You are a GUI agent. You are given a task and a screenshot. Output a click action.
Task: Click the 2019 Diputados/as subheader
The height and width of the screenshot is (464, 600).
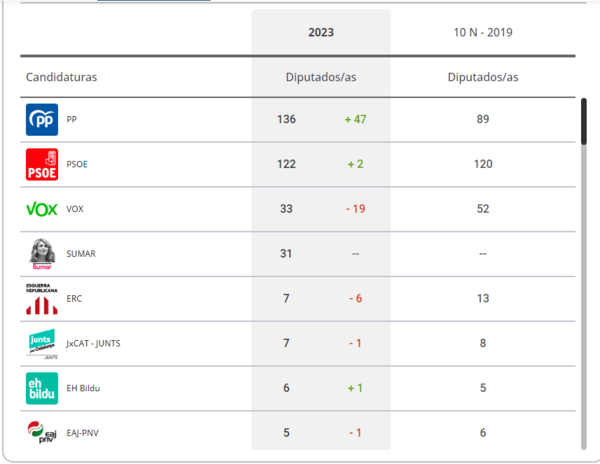point(482,77)
